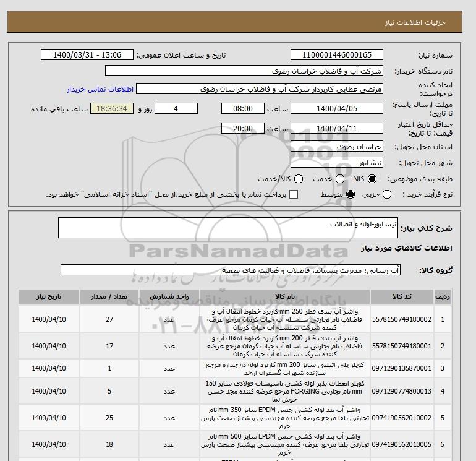Toggle the اسناد خزانه اسلامی payment checkbox
Screen dimensions: 476x461
[294, 194]
